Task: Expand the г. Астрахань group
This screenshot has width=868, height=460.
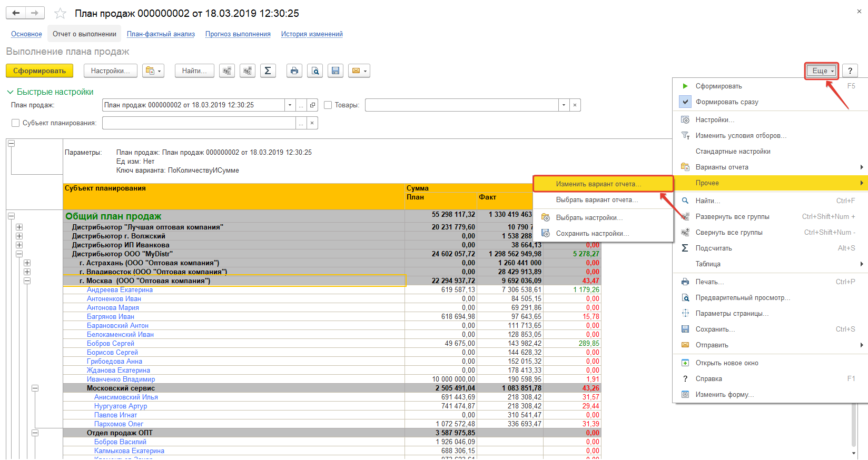Action: coord(27,263)
